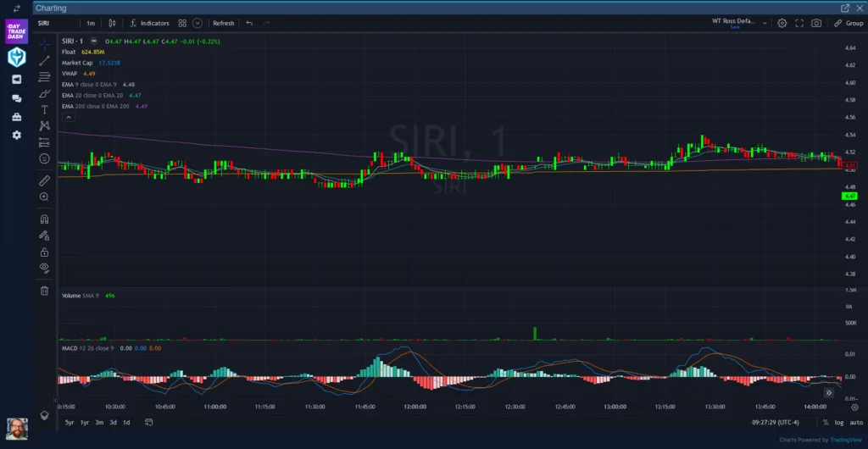
Task: Open the object tree layers icon
Action: pos(44,415)
